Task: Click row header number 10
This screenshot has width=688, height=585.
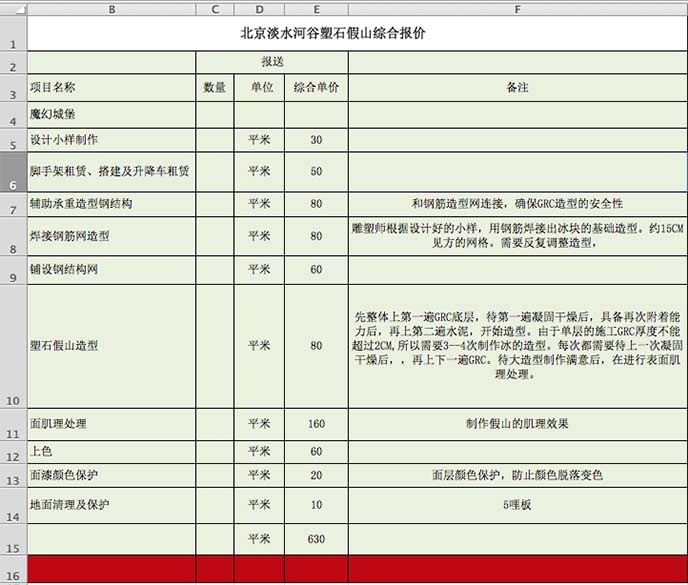Action: [13, 346]
